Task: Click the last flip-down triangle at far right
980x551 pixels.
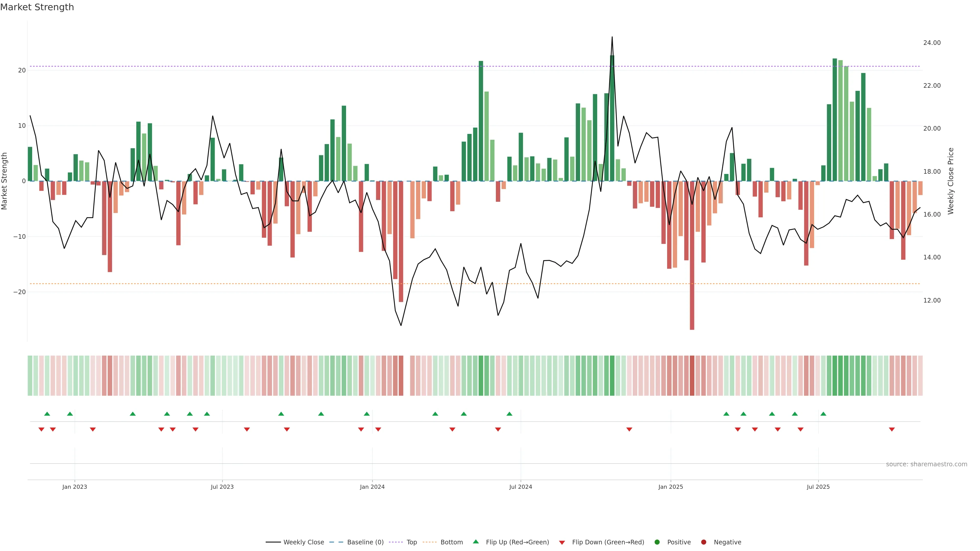Action: tap(892, 429)
